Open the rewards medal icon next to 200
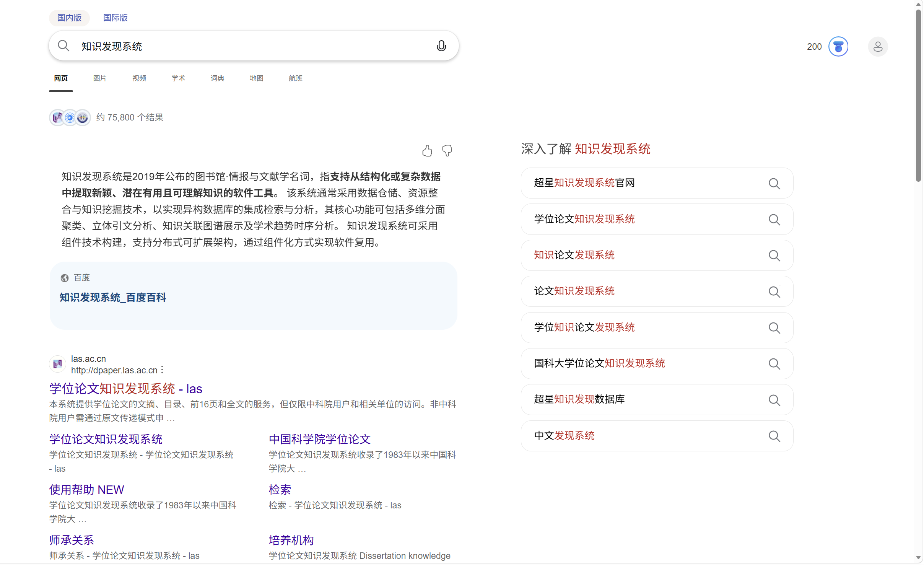 coord(838,47)
